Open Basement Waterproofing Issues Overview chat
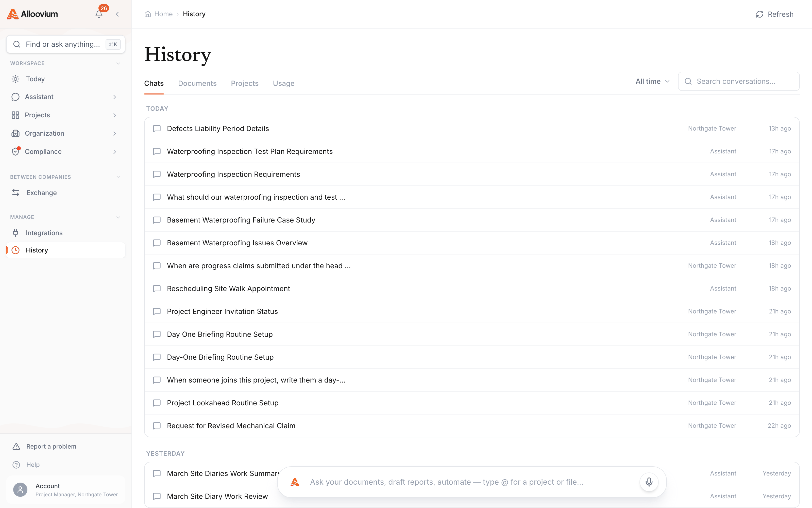Image resolution: width=812 pixels, height=508 pixels. pyautogui.click(x=472, y=243)
